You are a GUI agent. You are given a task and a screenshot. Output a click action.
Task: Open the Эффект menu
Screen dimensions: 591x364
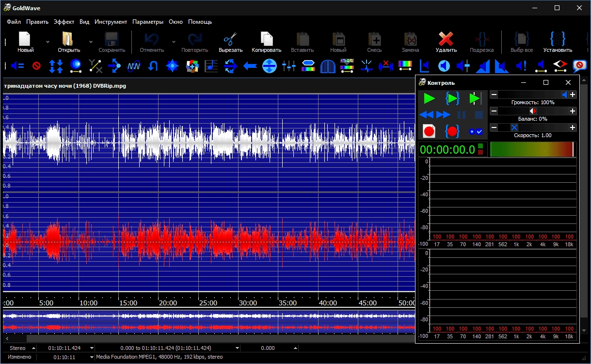click(x=64, y=22)
